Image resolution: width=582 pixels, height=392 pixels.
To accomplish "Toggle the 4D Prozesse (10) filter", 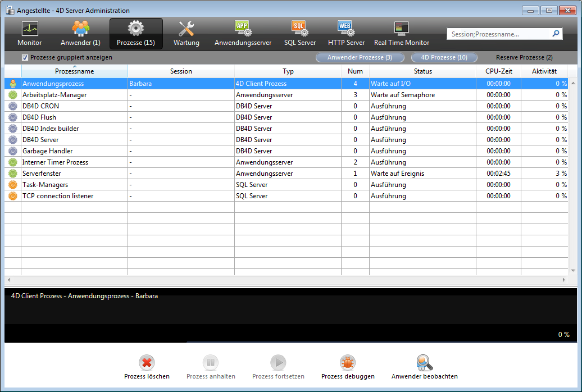I will click(x=444, y=57).
